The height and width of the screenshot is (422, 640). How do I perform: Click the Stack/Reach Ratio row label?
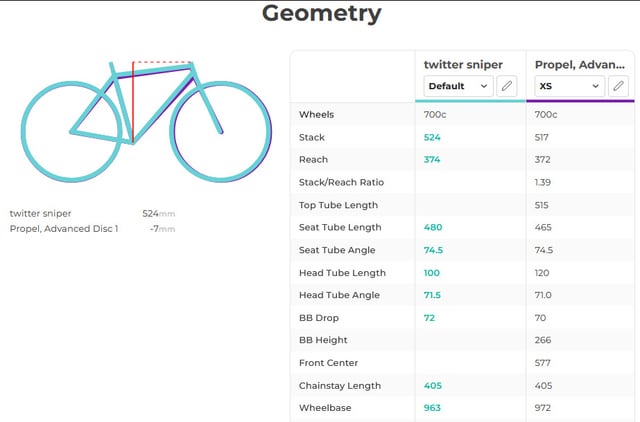click(x=341, y=182)
